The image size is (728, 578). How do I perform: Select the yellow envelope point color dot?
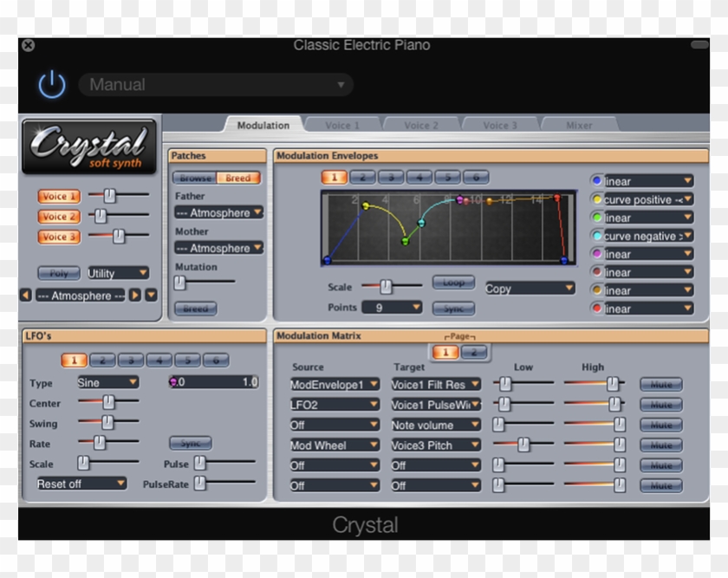596,199
